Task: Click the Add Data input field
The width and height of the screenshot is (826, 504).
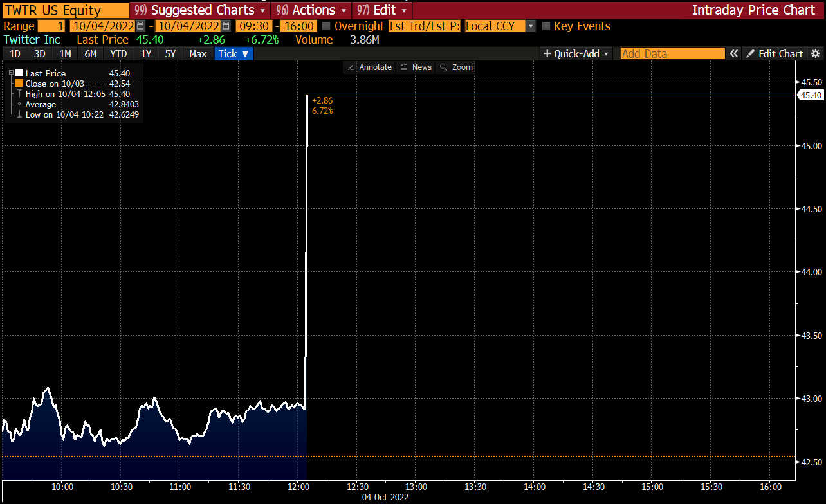Action: (x=672, y=54)
